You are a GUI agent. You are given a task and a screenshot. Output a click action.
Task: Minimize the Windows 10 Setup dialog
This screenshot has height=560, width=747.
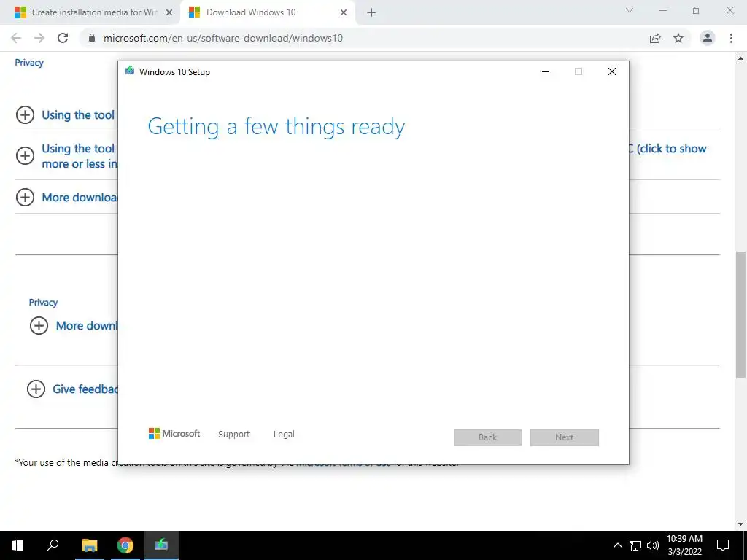[x=546, y=71]
